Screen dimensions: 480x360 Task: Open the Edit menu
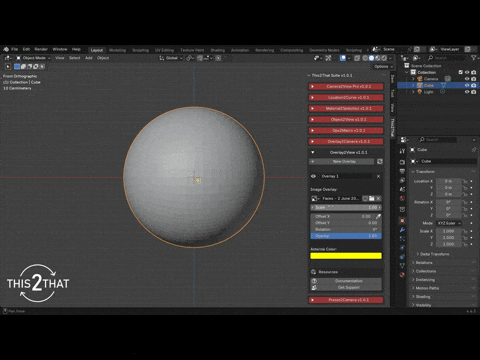click(x=26, y=49)
